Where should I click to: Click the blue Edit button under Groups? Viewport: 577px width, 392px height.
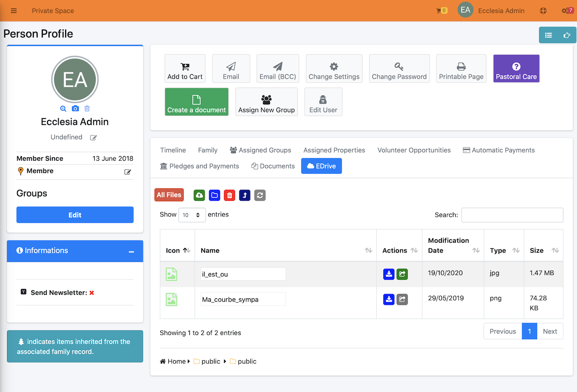[x=75, y=215]
